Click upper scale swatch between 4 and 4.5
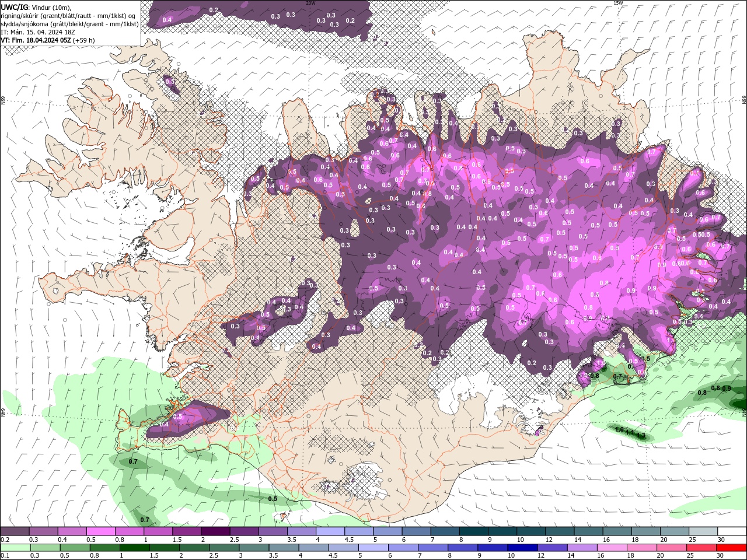Image resolution: width=747 pixels, height=560 pixels. tap(330, 531)
